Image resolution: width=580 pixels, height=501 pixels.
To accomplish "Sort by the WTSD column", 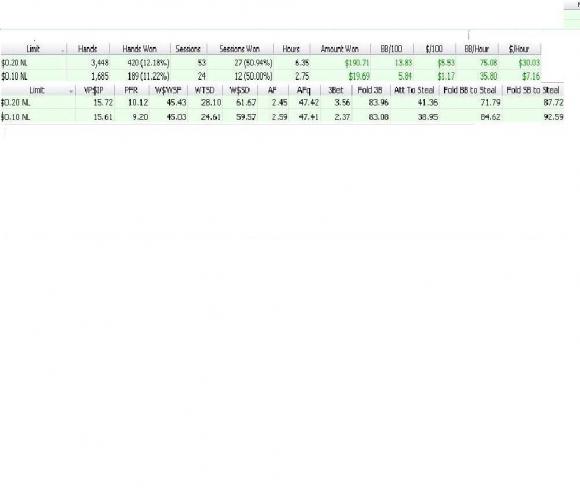I will tap(205, 90).
